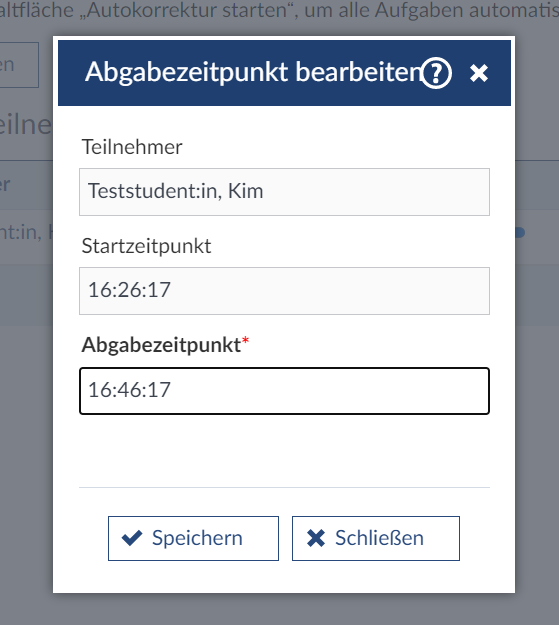Click the Startzeitpunkt label text

pos(146,246)
